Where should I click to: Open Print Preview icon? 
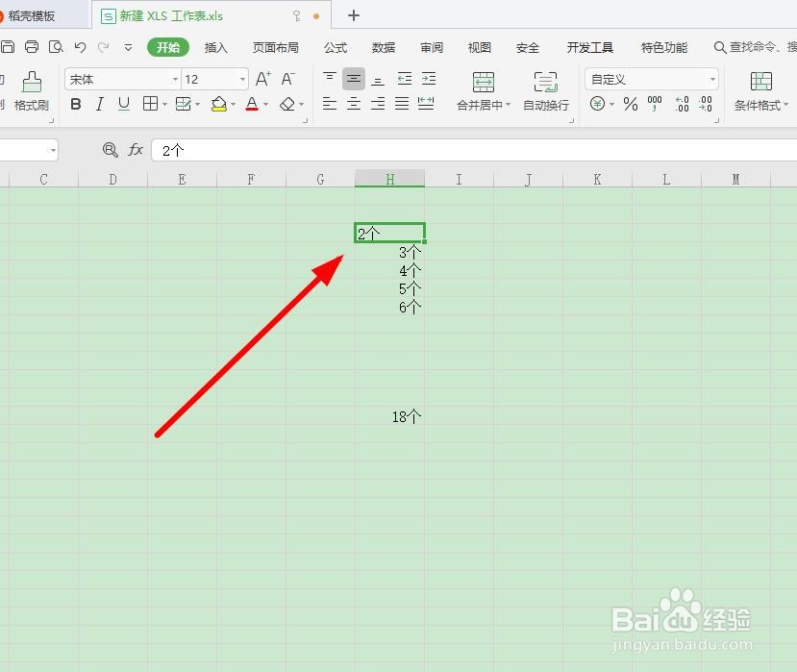click(56, 47)
